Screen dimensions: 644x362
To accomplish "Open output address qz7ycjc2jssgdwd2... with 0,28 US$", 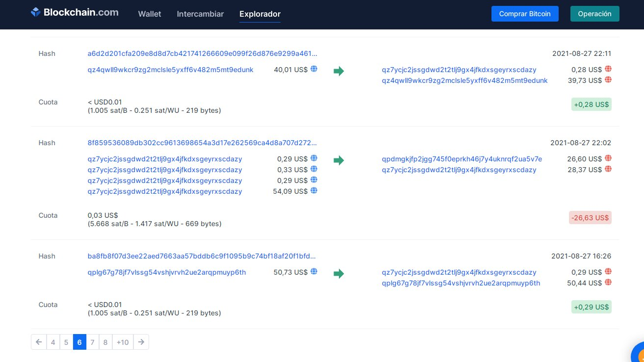I will [459, 70].
